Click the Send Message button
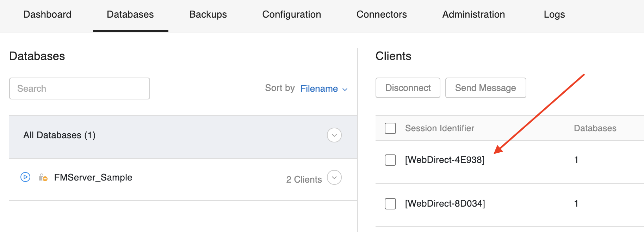This screenshot has height=232, width=644. click(485, 88)
